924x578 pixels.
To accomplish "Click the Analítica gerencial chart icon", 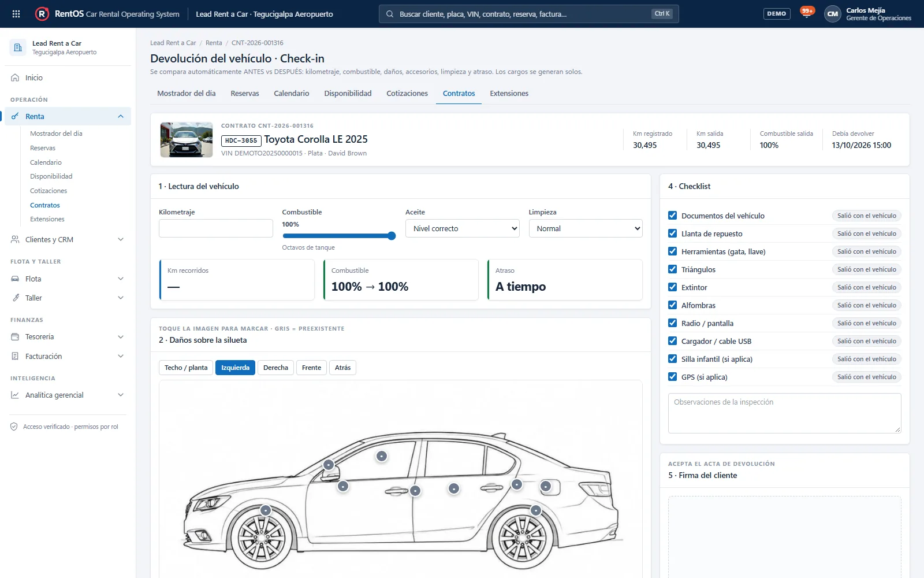I will pos(15,395).
